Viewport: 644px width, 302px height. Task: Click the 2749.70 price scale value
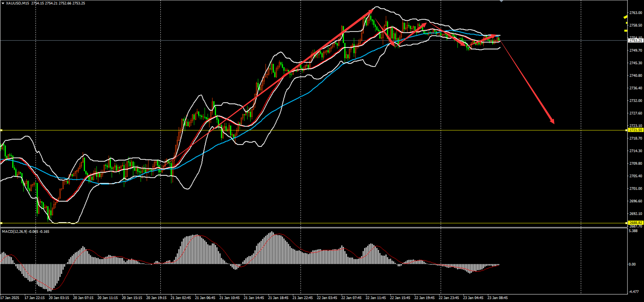(636, 50)
